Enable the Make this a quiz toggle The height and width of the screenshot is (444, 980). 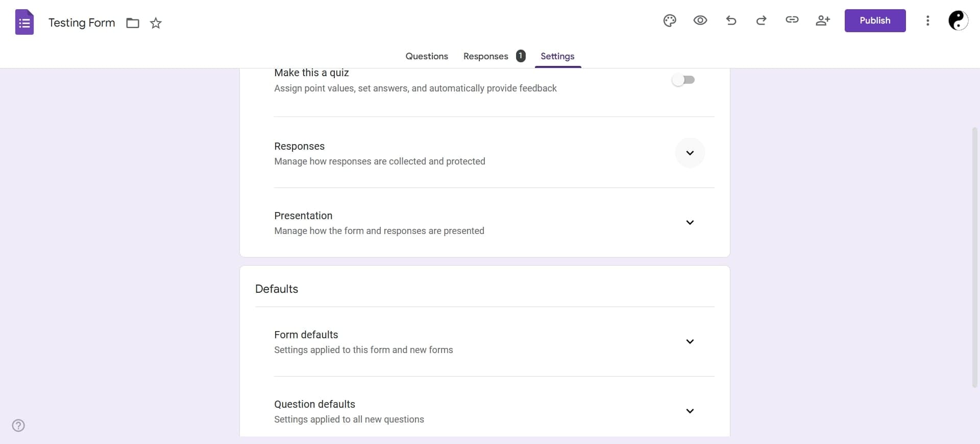pyautogui.click(x=684, y=80)
